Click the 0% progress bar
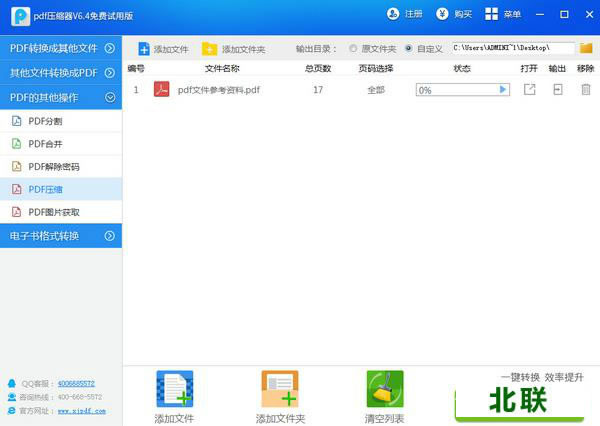This screenshot has height=426, width=600. pyautogui.click(x=463, y=90)
